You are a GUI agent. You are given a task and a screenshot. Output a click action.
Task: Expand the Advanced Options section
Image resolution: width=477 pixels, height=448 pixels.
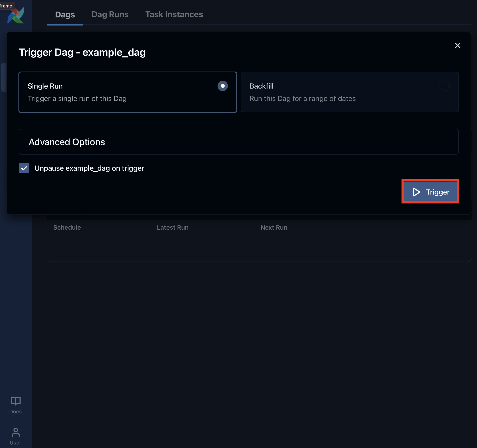[239, 142]
